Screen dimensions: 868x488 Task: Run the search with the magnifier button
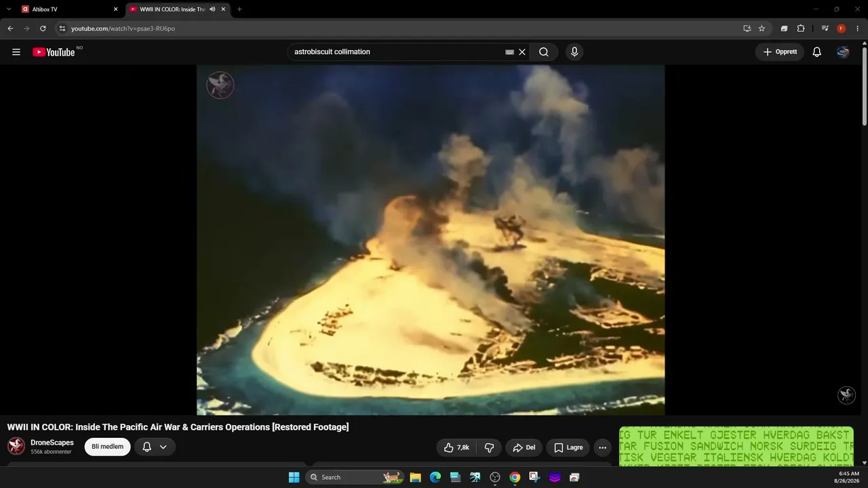click(544, 52)
